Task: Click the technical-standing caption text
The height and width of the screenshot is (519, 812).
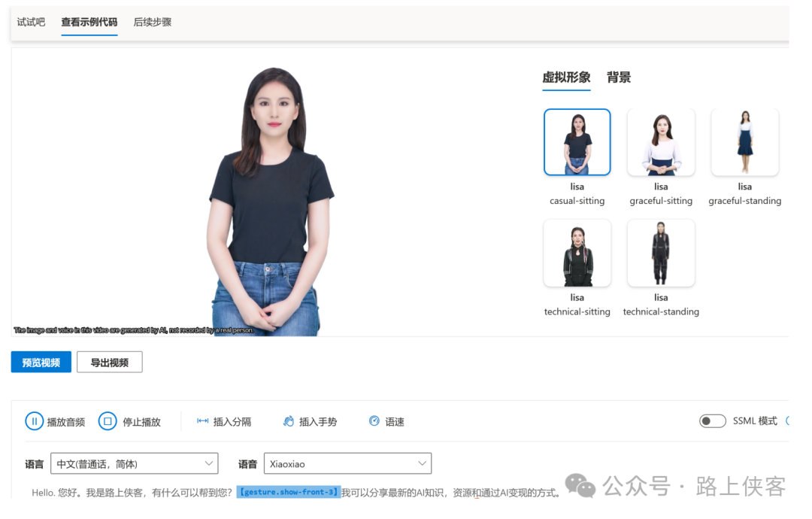Action: (661, 312)
